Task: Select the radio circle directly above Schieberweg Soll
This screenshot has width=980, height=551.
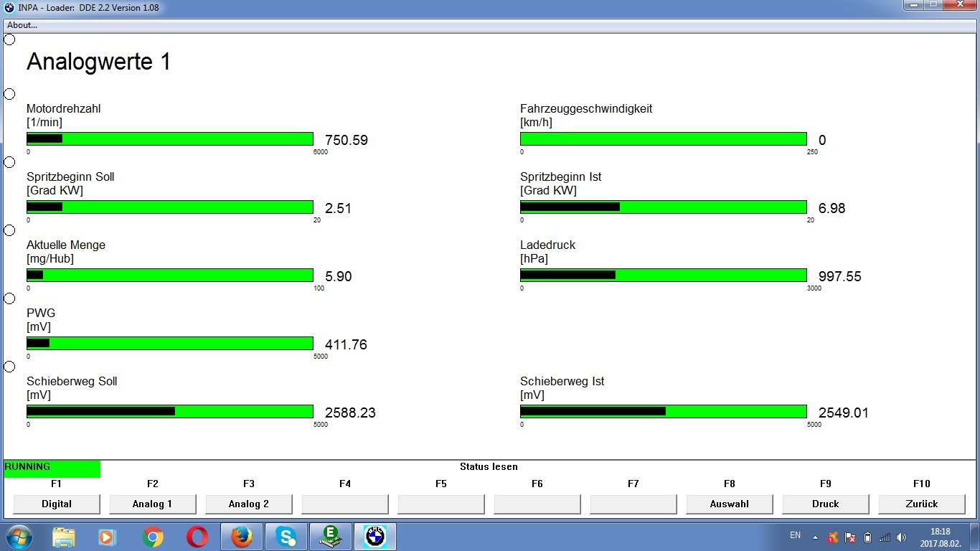Action: [x=9, y=367]
